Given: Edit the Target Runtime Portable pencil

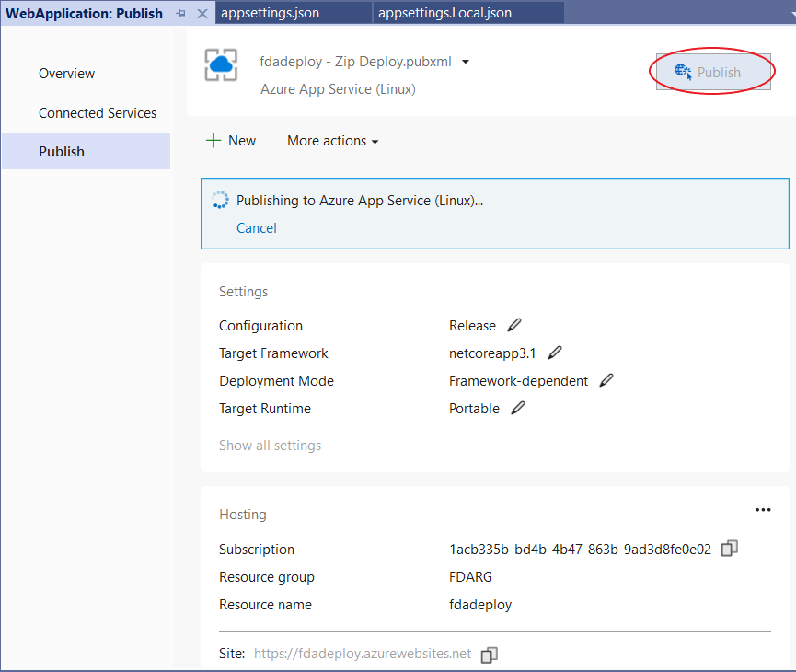Looking at the screenshot, I should (518, 408).
